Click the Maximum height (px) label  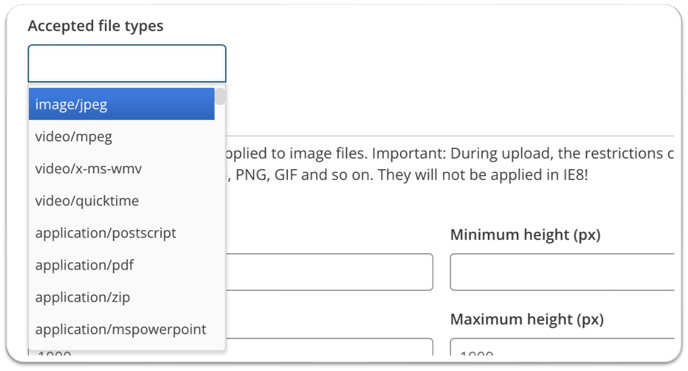pyautogui.click(x=527, y=319)
